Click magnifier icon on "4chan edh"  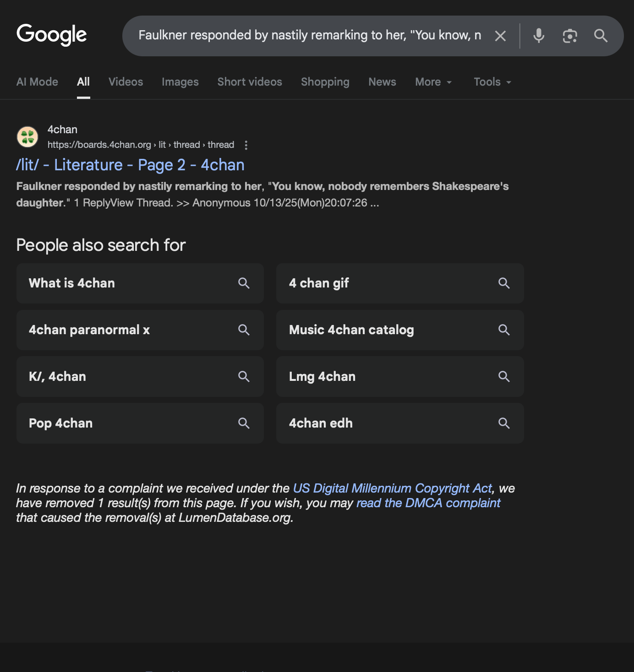point(504,423)
